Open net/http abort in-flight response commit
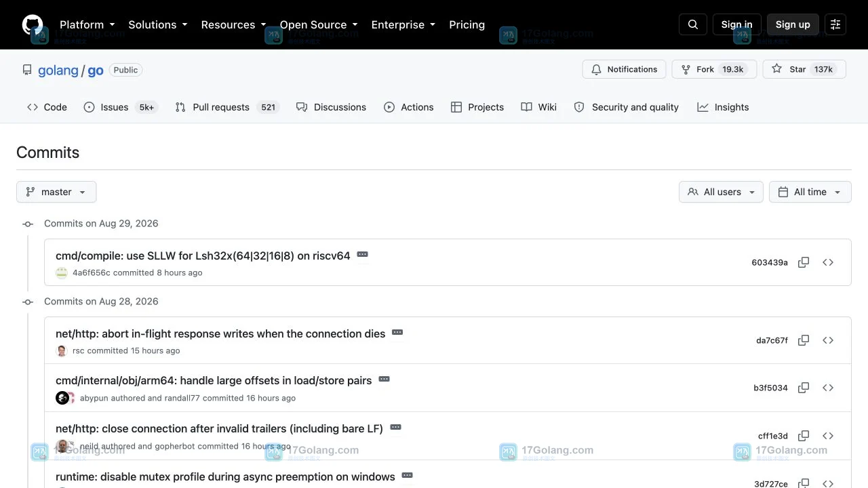The width and height of the screenshot is (868, 488). point(220,333)
